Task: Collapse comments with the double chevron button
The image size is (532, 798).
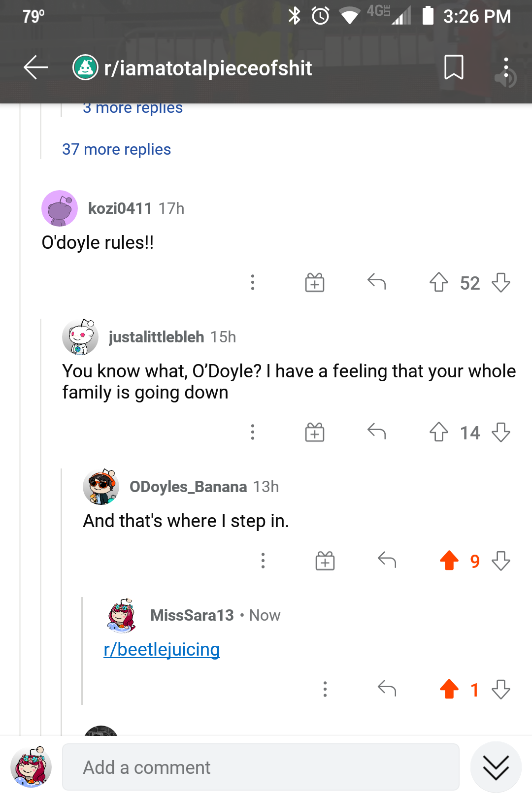Action: [x=496, y=766]
